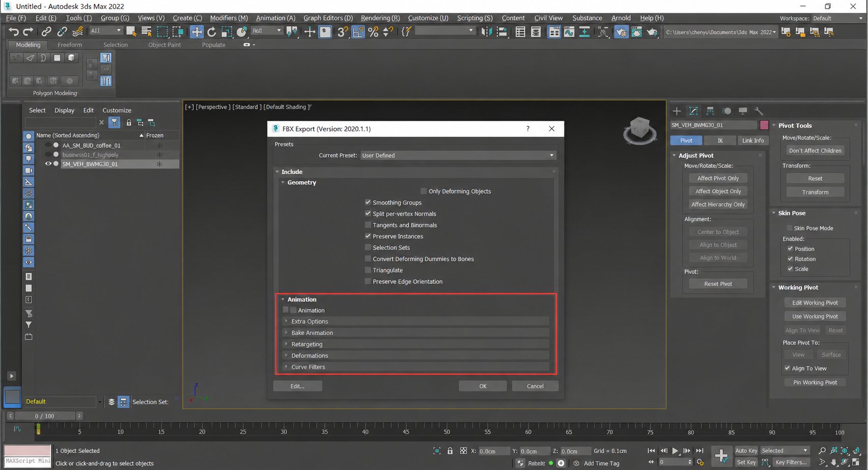Enable the Triangulate checkbox
868x470 pixels.
(368, 270)
